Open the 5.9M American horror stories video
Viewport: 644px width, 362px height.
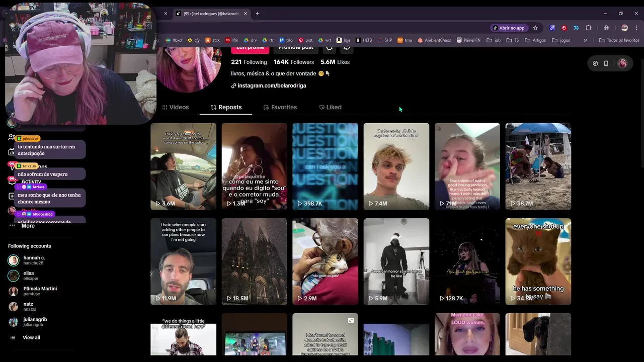click(x=396, y=261)
